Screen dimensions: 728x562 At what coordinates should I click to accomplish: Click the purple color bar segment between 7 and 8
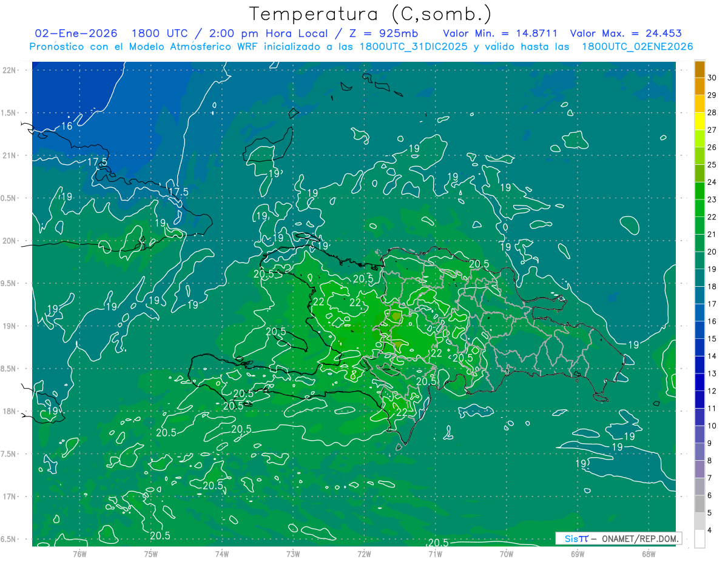[699, 470]
